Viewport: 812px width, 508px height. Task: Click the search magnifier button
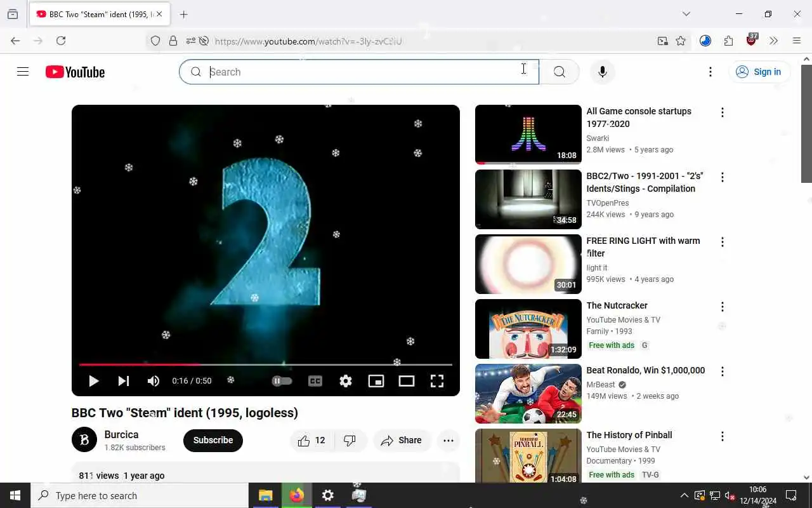coord(559,72)
